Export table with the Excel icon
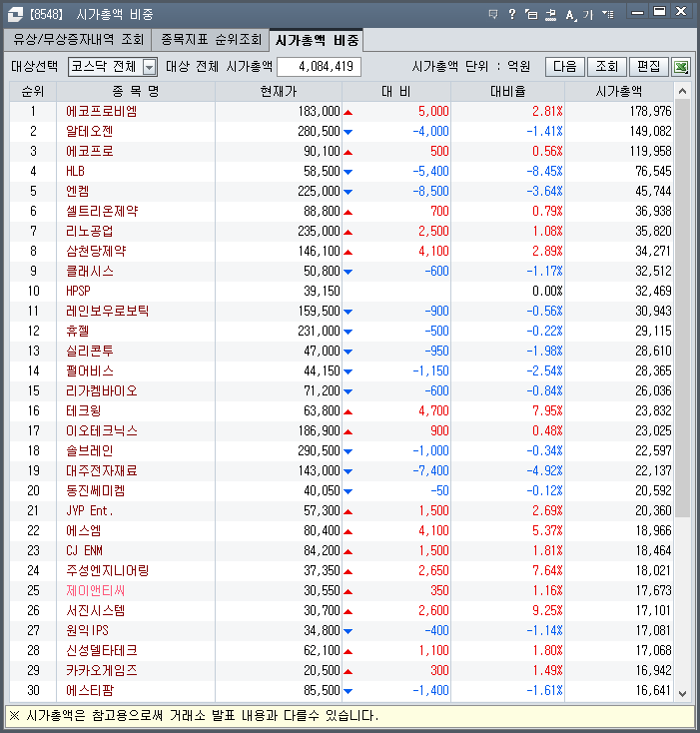700x733 pixels. click(681, 67)
